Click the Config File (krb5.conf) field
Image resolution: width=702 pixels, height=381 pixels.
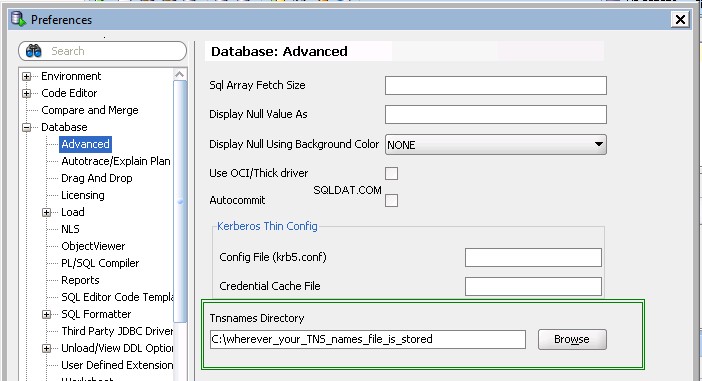coord(533,257)
